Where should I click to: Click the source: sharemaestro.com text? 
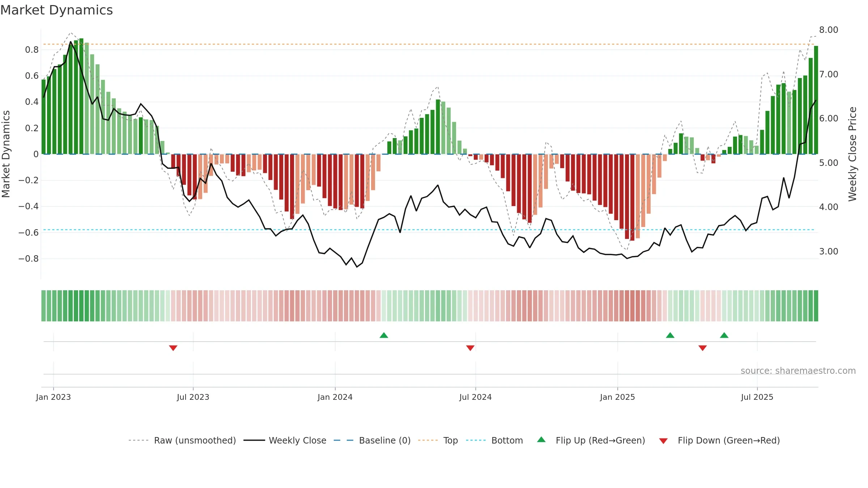[x=798, y=371]
